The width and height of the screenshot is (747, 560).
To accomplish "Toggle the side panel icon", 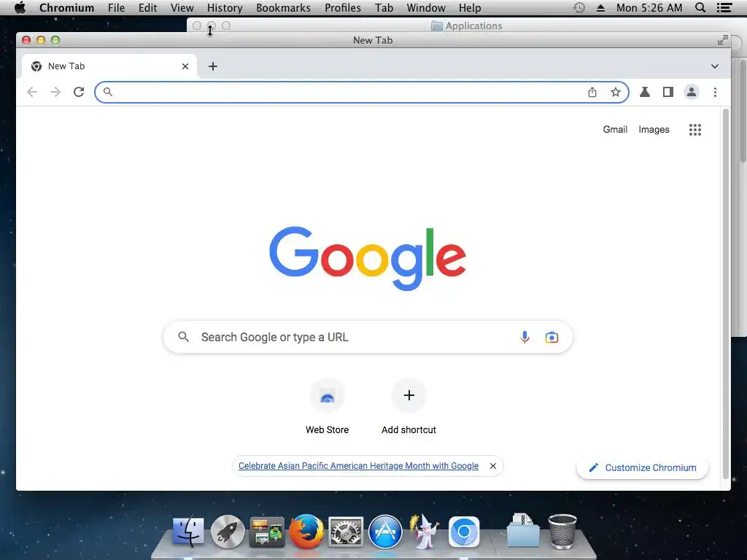I will point(668,92).
